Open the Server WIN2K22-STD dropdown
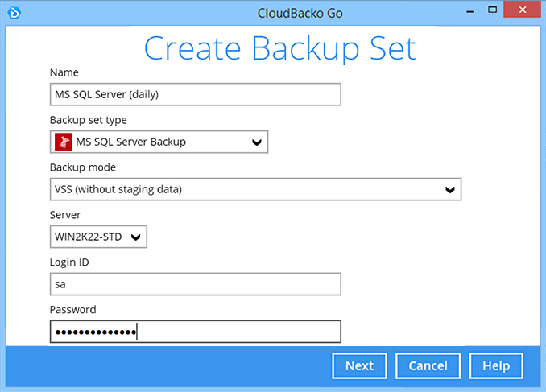The image size is (546, 392). [x=98, y=237]
